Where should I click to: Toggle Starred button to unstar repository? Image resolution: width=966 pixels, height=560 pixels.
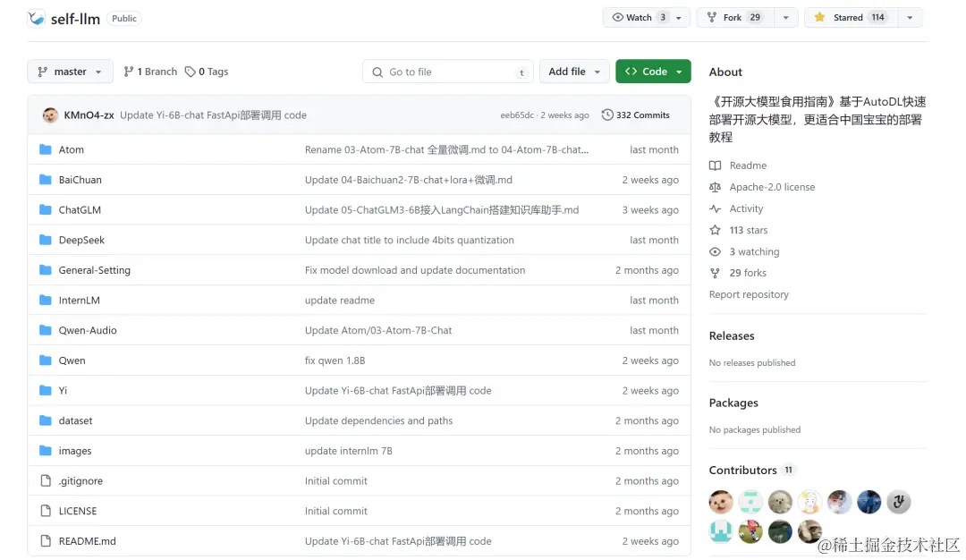851,17
